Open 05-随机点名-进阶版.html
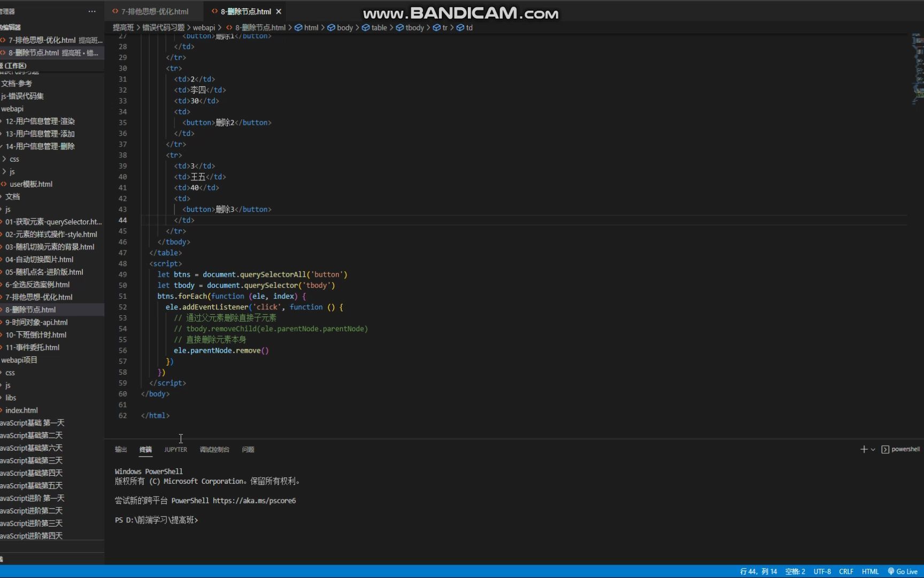 pos(52,272)
